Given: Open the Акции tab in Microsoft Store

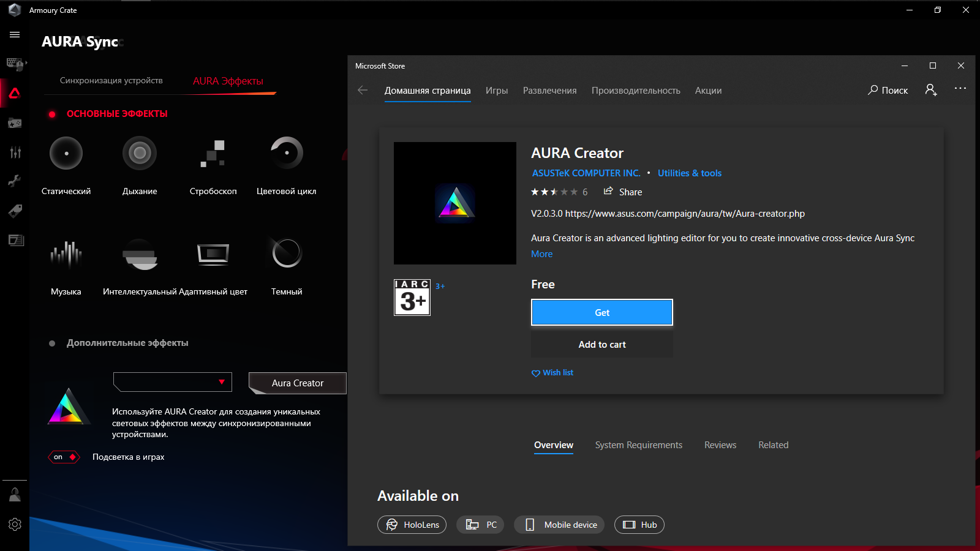Looking at the screenshot, I should point(708,91).
